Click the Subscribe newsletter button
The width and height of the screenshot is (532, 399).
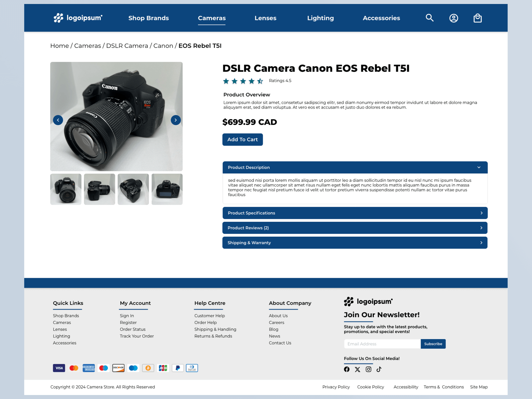point(433,344)
